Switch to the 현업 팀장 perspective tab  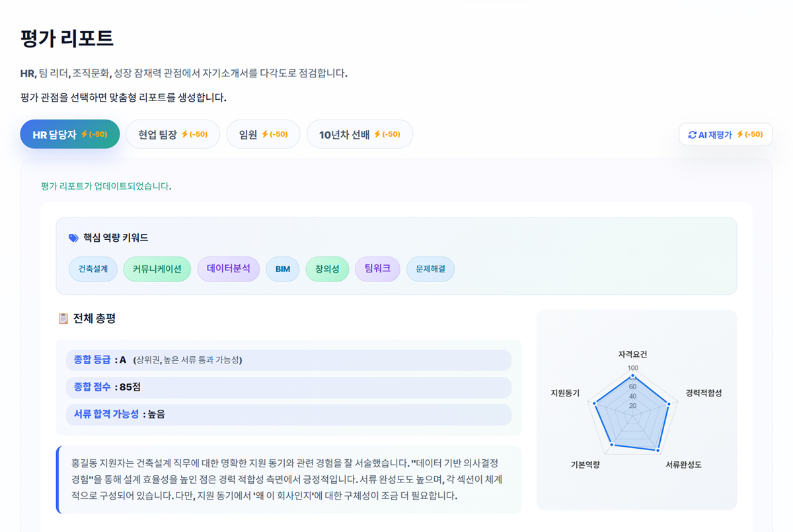(158, 134)
